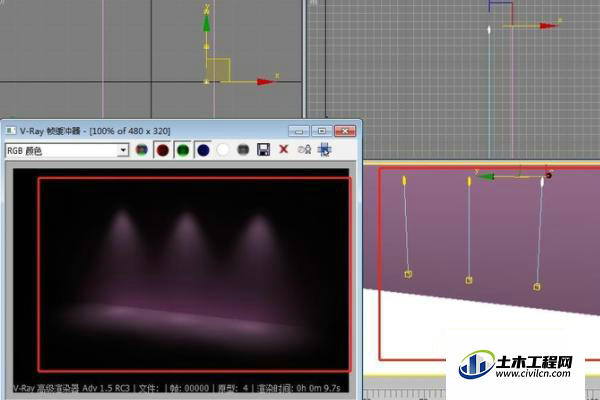The width and height of the screenshot is (600, 400).
Task: Clear the frame buffer image (red X)
Action: pos(284,149)
